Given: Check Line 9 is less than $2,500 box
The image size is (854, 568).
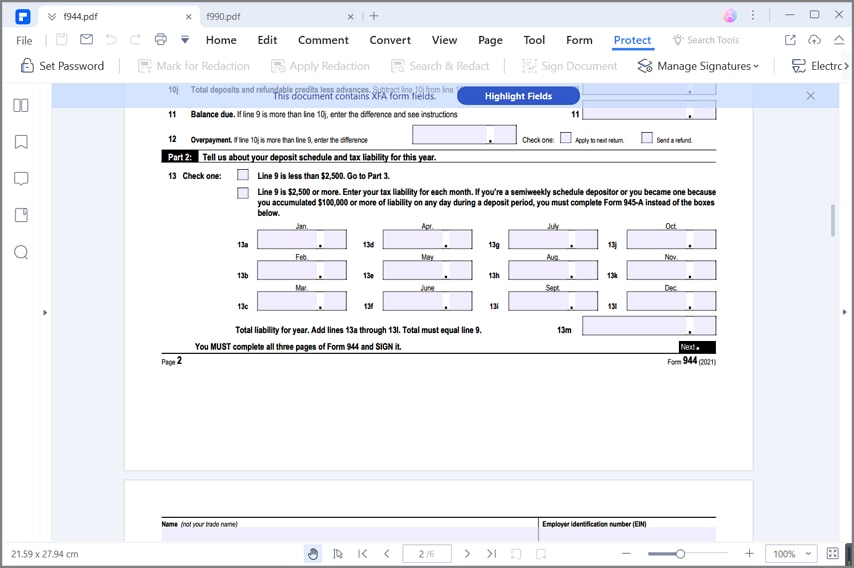Looking at the screenshot, I should (243, 175).
